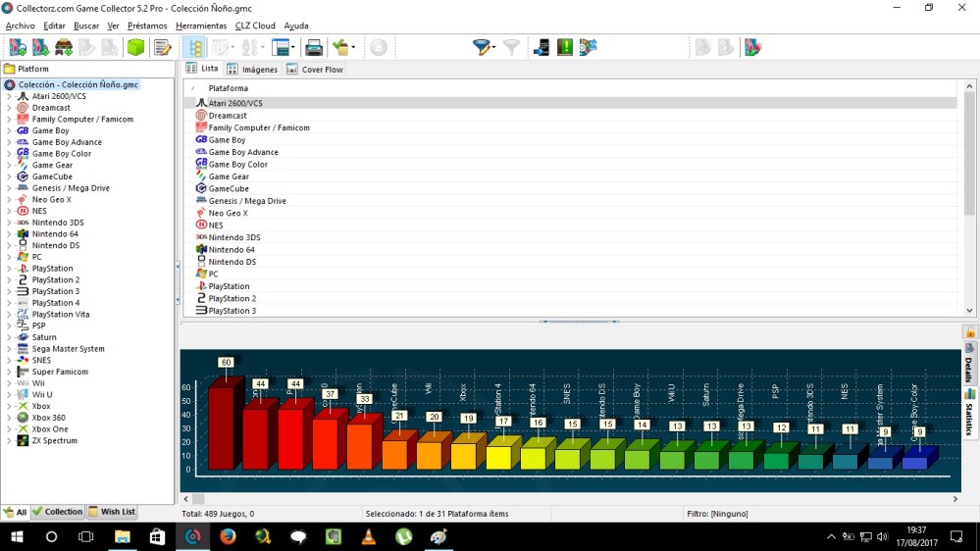Select the tallest red bar showing 60
This screenshot has width=980, height=551.
coord(222,426)
